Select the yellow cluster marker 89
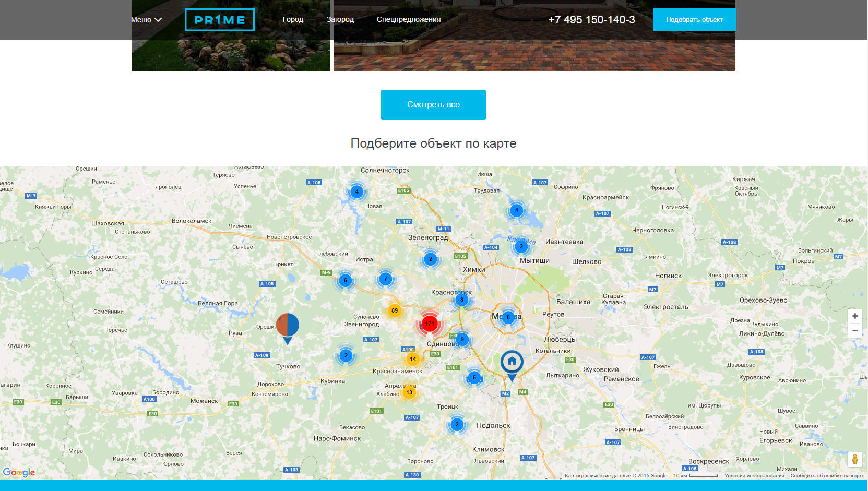 coord(395,310)
